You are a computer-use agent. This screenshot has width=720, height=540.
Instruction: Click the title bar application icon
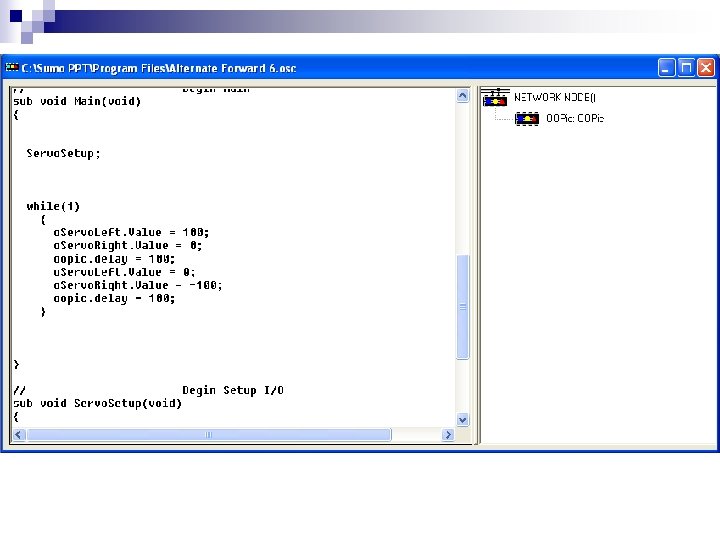[12, 68]
